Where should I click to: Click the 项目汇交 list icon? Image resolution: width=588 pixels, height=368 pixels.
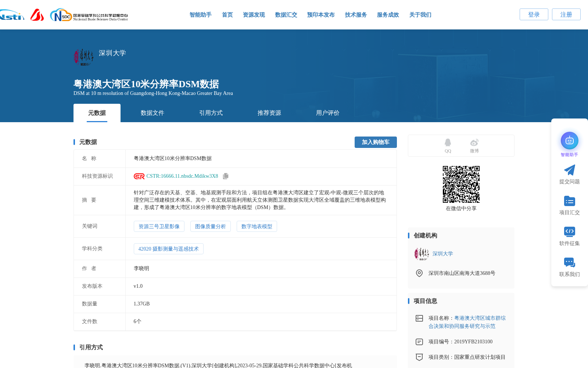point(570,201)
